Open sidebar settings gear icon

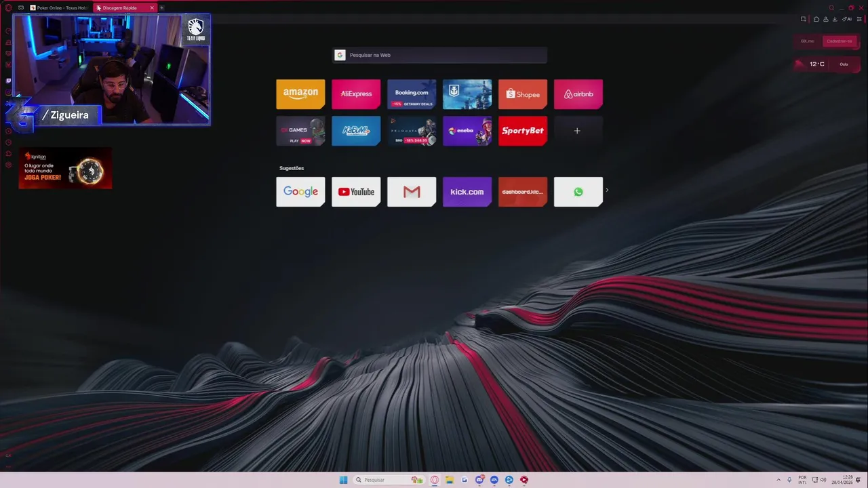pos(8,164)
